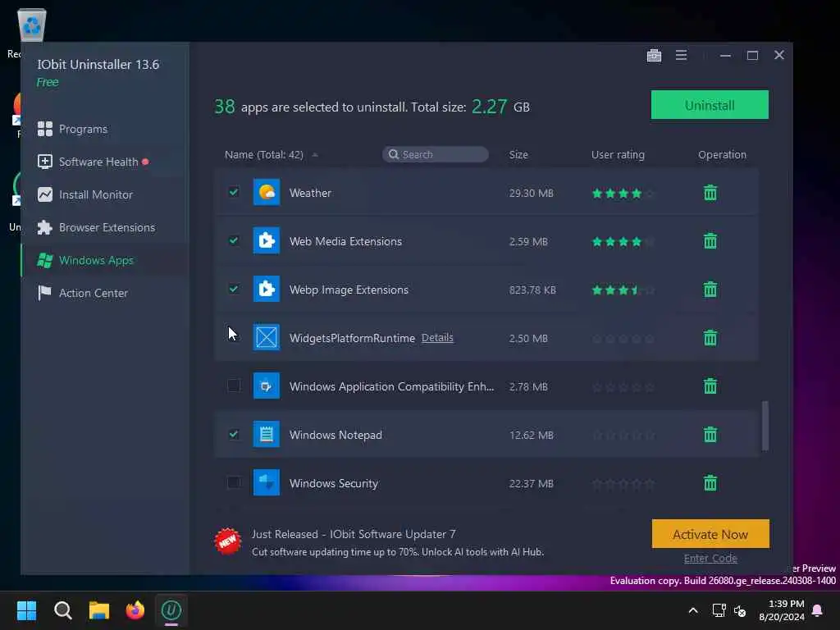Viewport: 840px width, 630px height.
Task: Click the Search input field
Action: pos(435,154)
